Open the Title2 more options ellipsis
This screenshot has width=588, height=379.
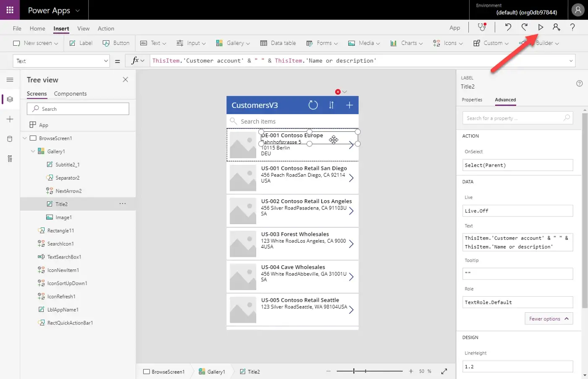(x=122, y=204)
